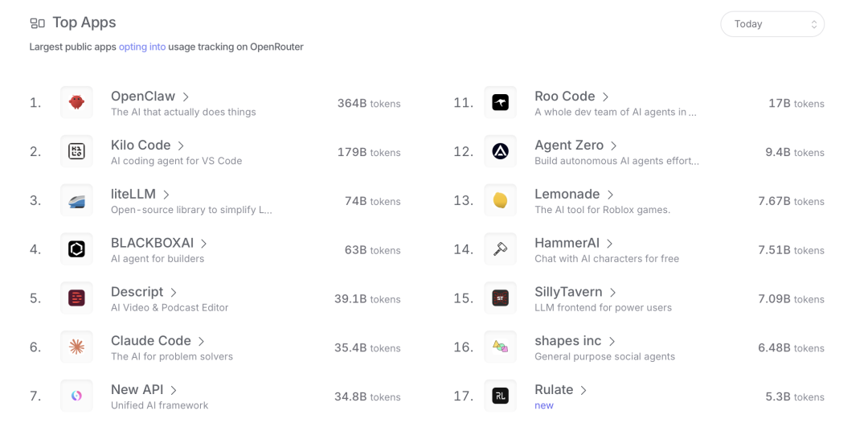The width and height of the screenshot is (868, 423).
Task: Expand the chevron next to Roo Code
Action: [606, 97]
